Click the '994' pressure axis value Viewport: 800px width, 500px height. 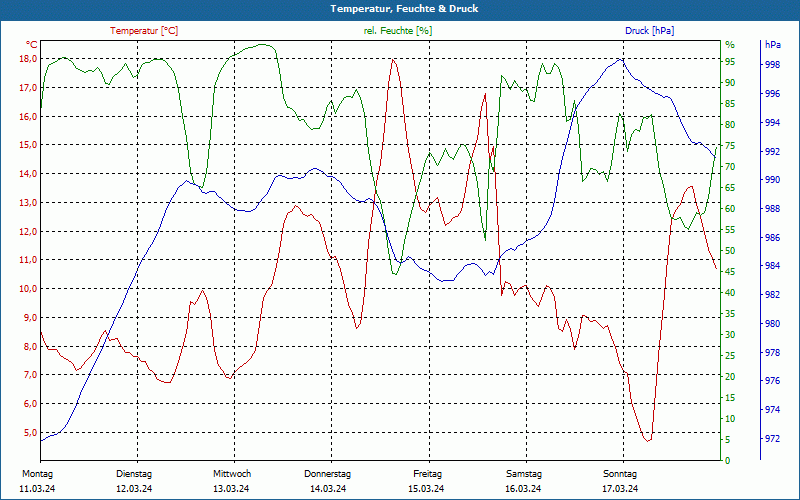(772, 122)
